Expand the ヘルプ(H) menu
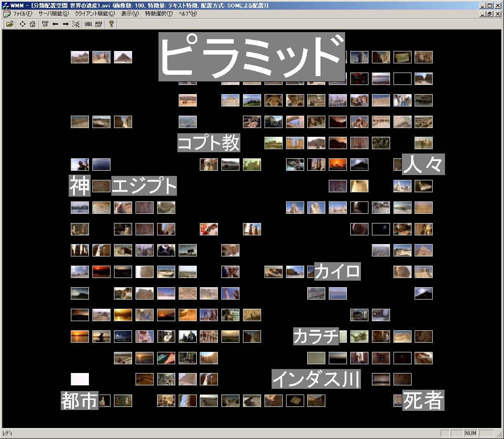Screen dimensions: 504x439 (188, 14)
